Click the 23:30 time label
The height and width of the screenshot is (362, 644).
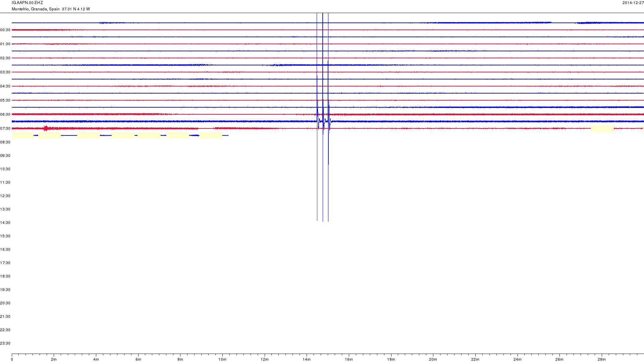pyautogui.click(x=5, y=343)
